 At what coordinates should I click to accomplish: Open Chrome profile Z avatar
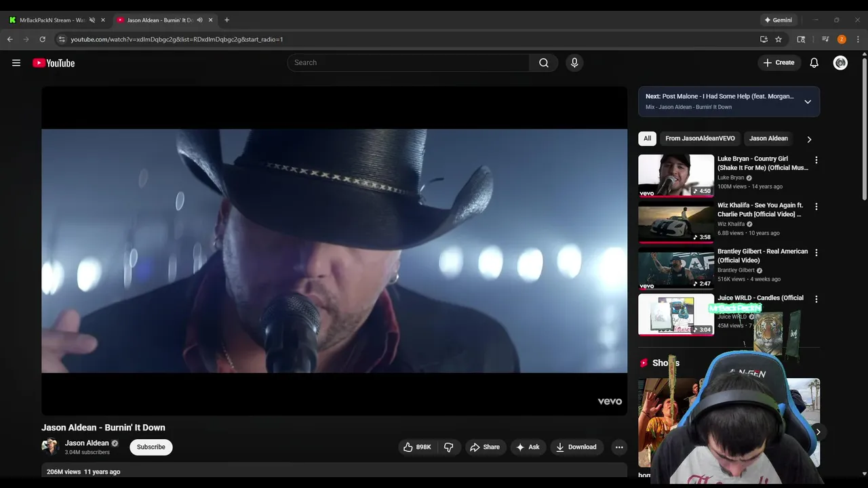[842, 39]
